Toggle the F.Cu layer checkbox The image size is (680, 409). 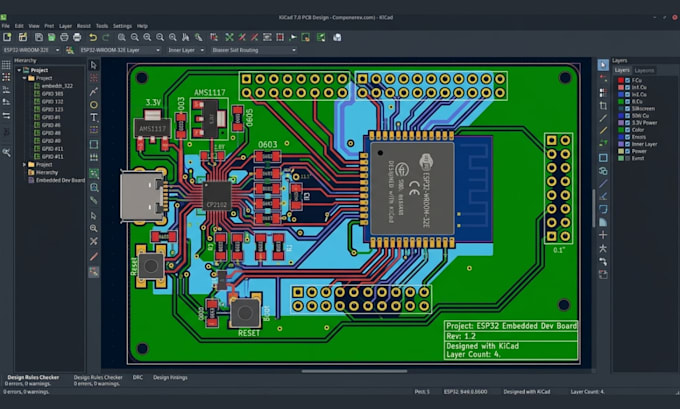coord(628,80)
